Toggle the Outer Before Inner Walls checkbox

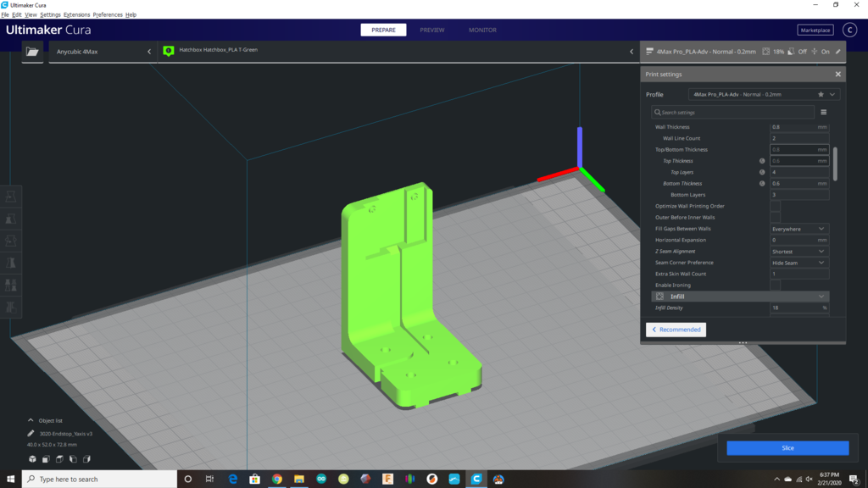775,218
